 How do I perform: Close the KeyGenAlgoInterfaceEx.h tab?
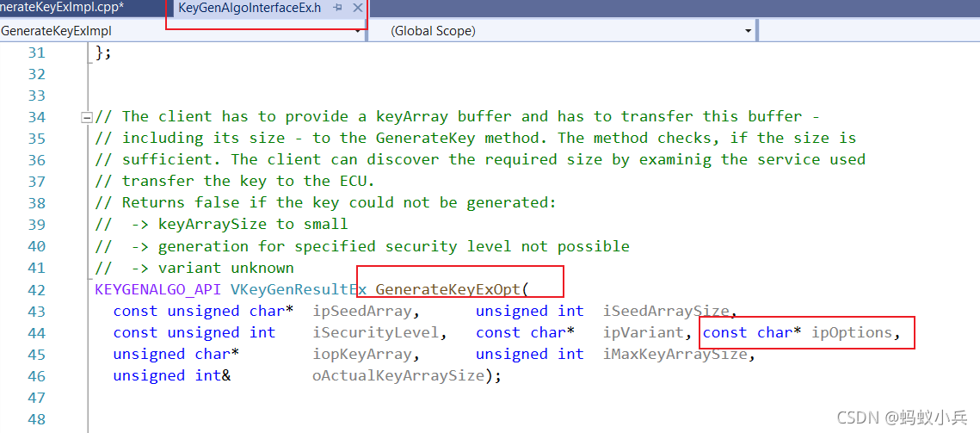pos(358,8)
